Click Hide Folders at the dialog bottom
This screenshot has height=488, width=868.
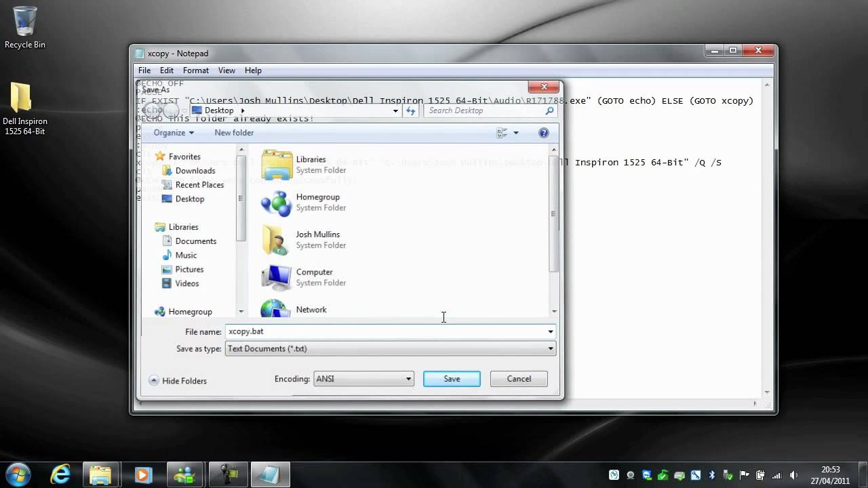click(178, 381)
